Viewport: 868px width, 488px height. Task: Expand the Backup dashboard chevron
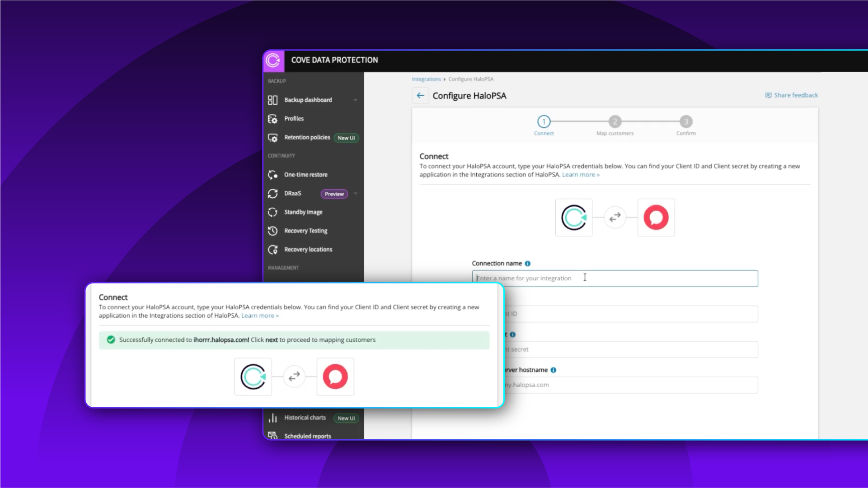coord(356,100)
